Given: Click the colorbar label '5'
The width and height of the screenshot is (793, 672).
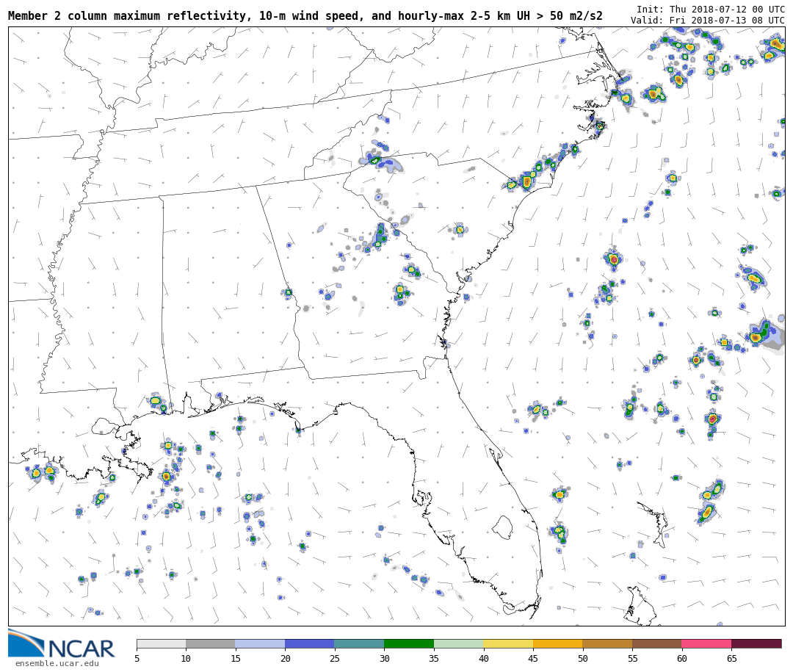Looking at the screenshot, I should coord(137,658).
